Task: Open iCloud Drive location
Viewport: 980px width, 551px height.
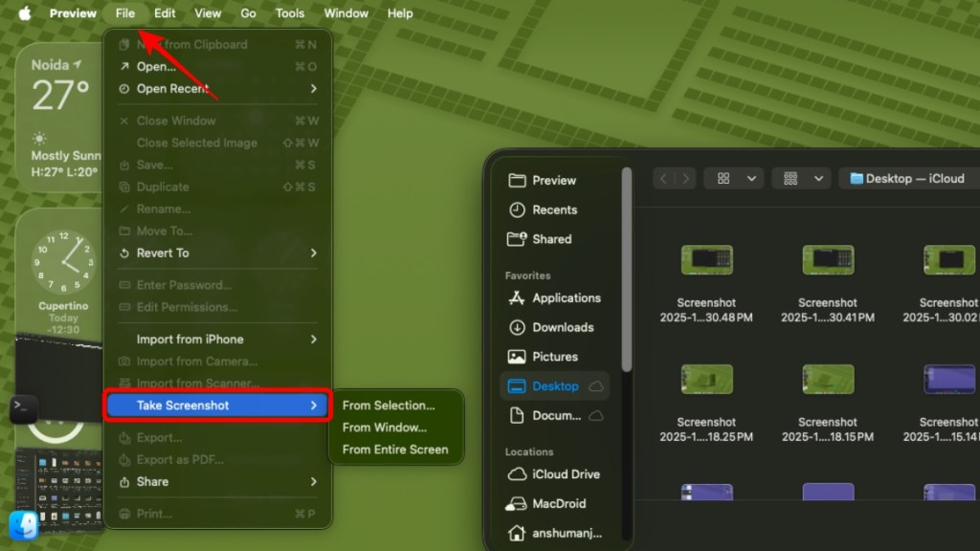Action: [566, 474]
